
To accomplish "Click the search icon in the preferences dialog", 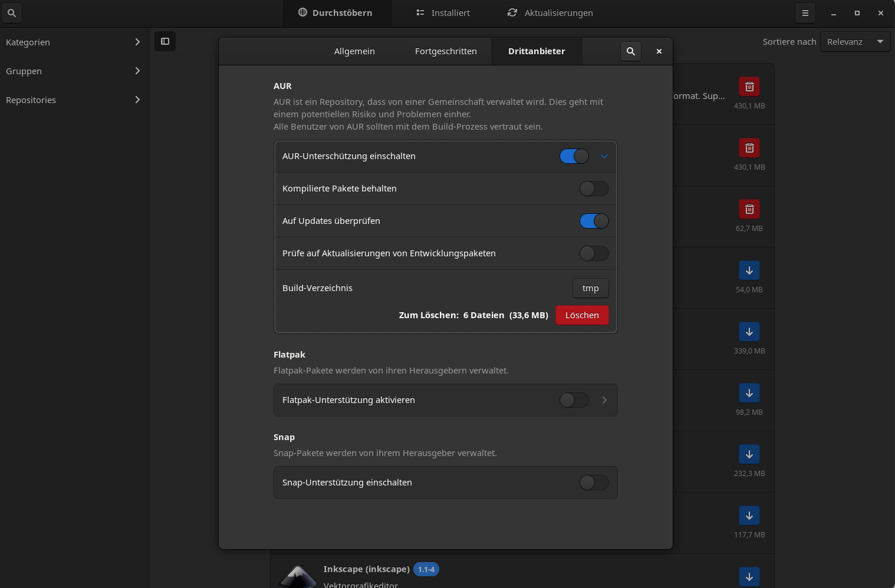I will (630, 51).
